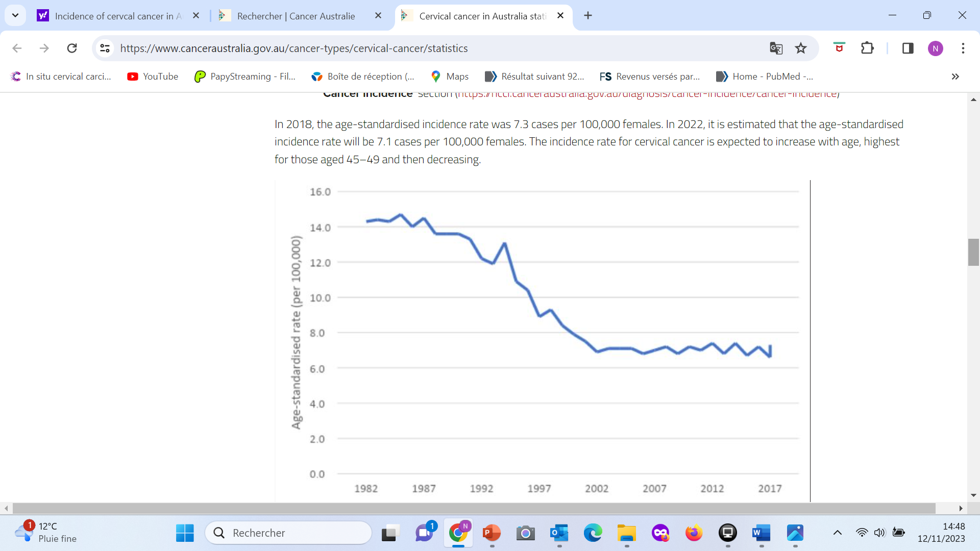Open the side panel icon
Screen dimensions: 980x551
click(908, 48)
